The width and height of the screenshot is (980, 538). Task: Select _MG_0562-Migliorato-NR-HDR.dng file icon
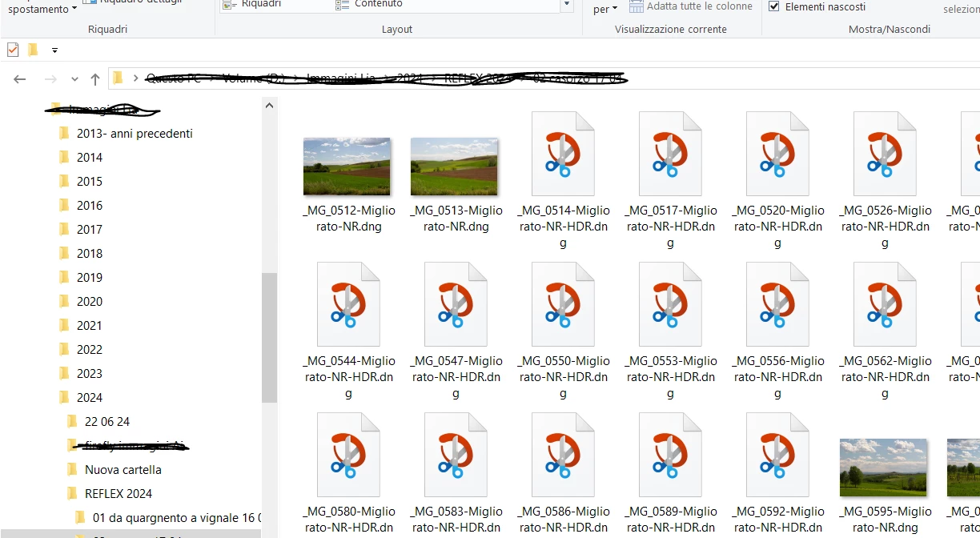(x=885, y=304)
